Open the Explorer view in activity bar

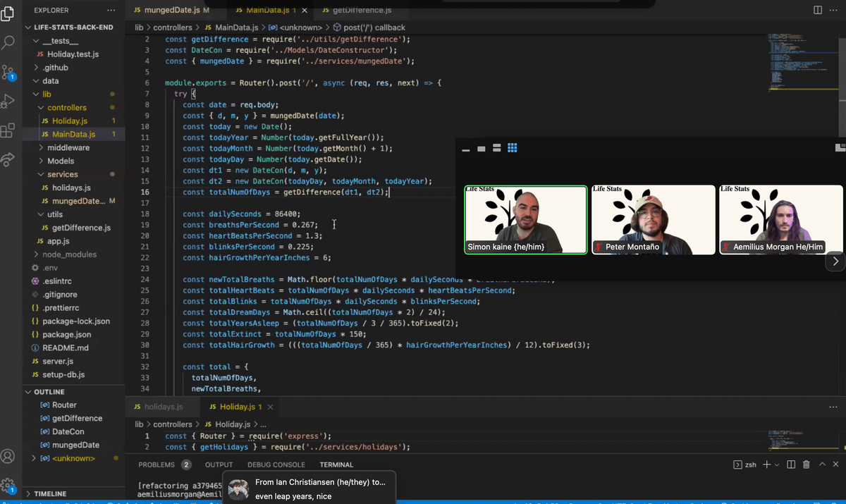click(8, 13)
